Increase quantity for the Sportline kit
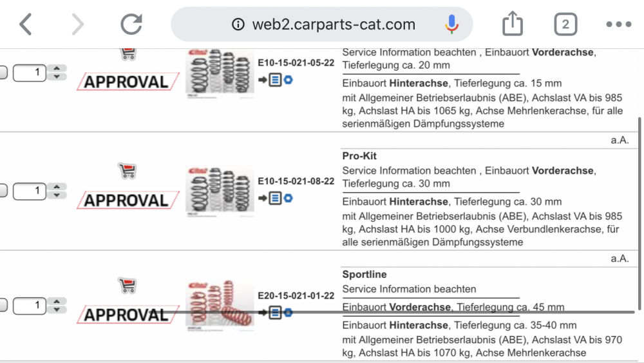The image size is (644, 363). tap(57, 301)
